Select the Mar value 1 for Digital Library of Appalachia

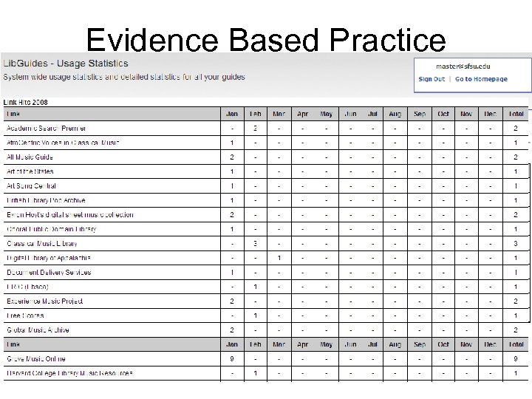(x=279, y=258)
